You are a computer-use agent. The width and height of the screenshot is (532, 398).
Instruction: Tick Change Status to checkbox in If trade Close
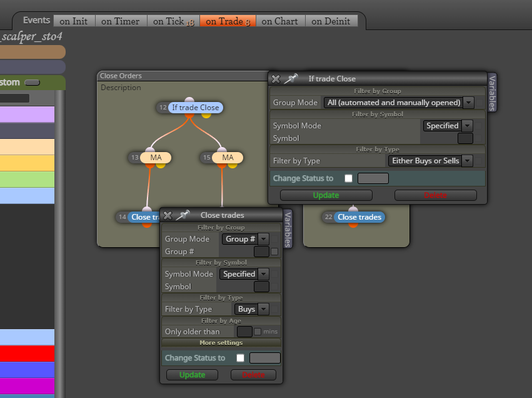pos(348,178)
